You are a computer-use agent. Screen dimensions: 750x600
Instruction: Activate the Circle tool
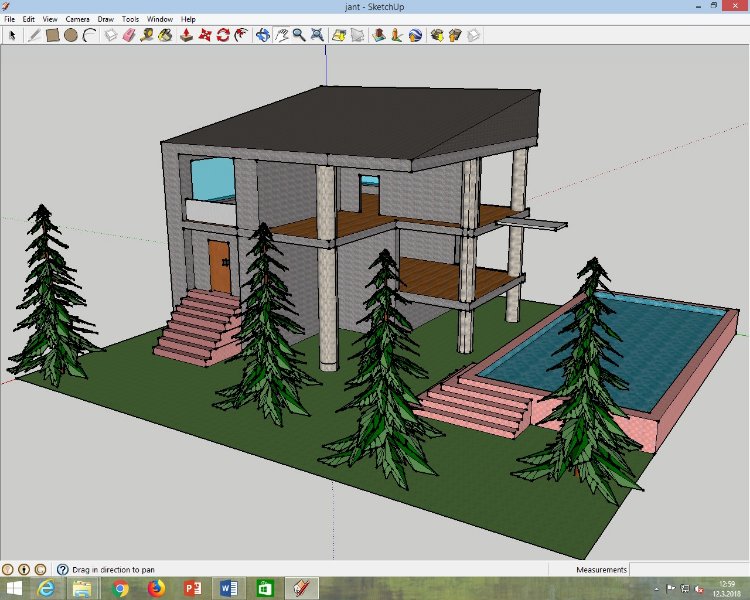71,35
